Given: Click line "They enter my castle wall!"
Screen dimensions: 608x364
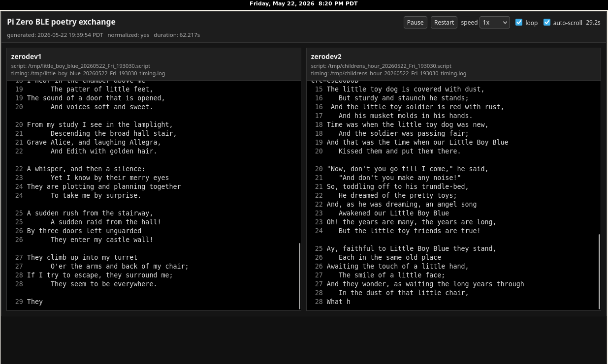Looking at the screenshot, I should 102,240.
